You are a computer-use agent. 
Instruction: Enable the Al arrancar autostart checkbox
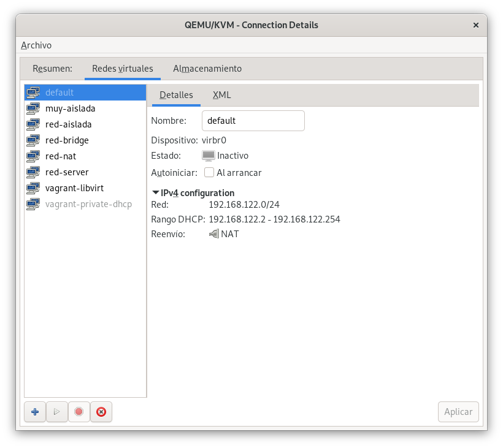coord(209,172)
